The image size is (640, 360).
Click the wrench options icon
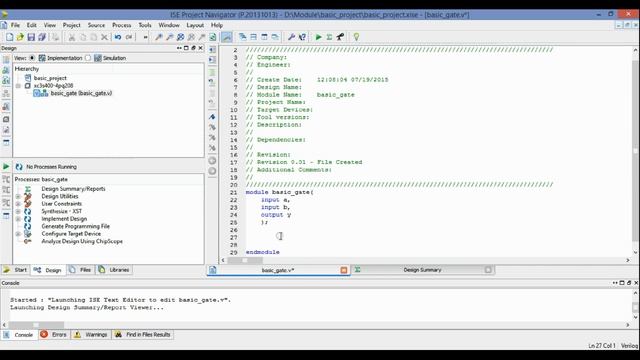click(x=291, y=37)
